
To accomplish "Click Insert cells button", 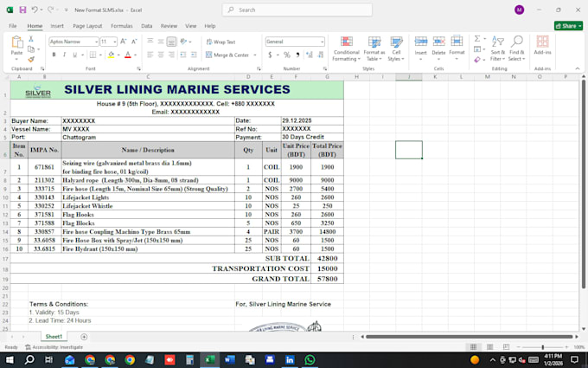I will pos(421,48).
